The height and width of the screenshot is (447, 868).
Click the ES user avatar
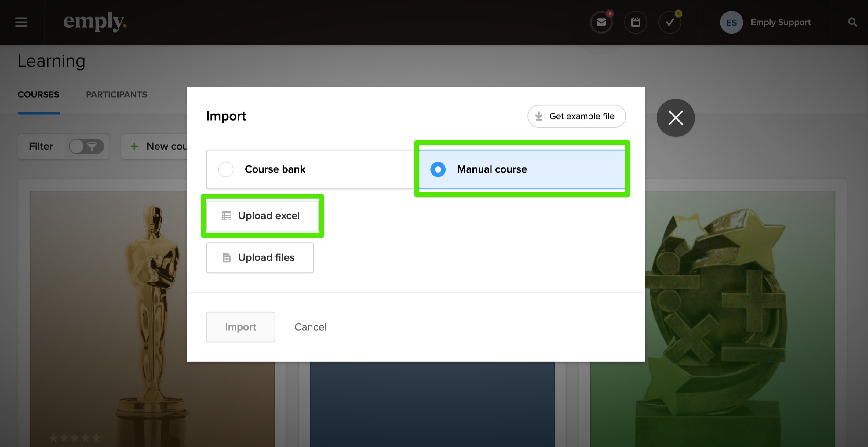pos(731,23)
